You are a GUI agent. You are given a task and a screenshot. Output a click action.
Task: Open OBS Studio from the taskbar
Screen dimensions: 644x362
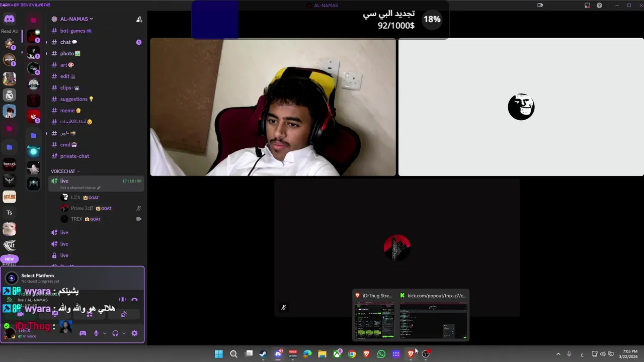click(426, 354)
